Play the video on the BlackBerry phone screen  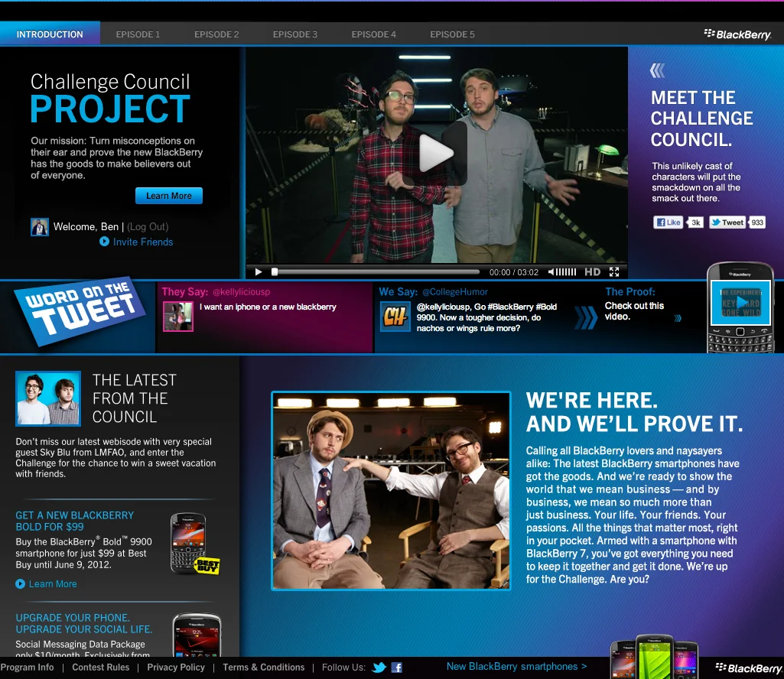pyautogui.click(x=741, y=302)
